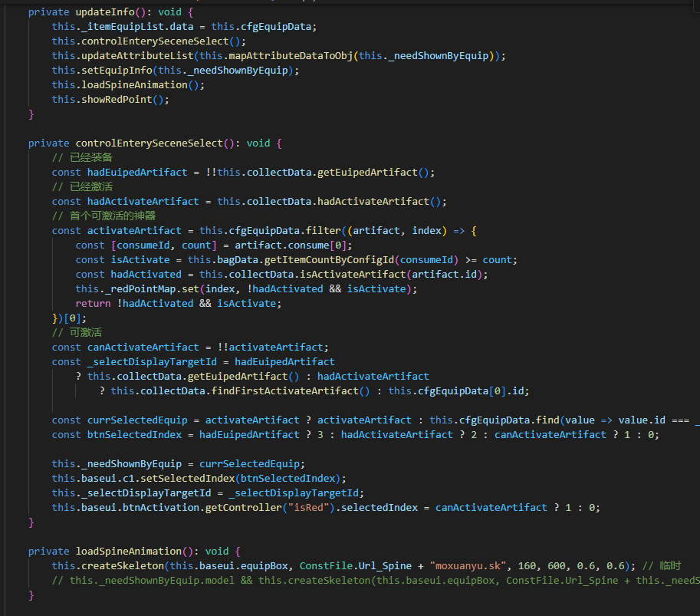700x616 pixels.
Task: Select currSelectedEquip in its const declaration
Action: pos(137,420)
